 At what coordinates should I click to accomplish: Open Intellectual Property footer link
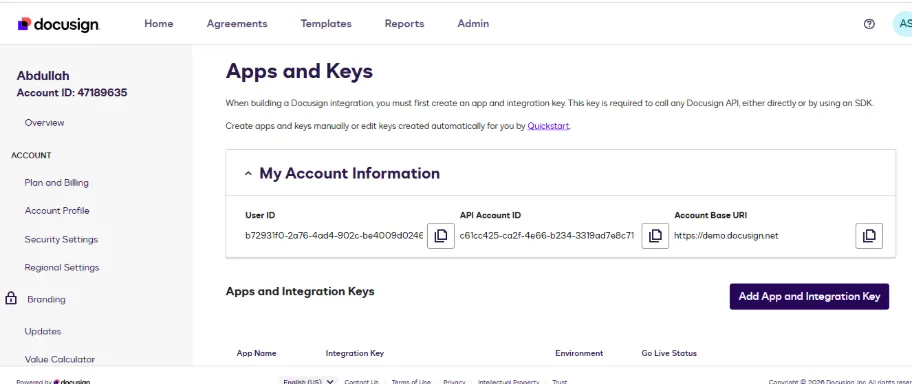[508, 382]
